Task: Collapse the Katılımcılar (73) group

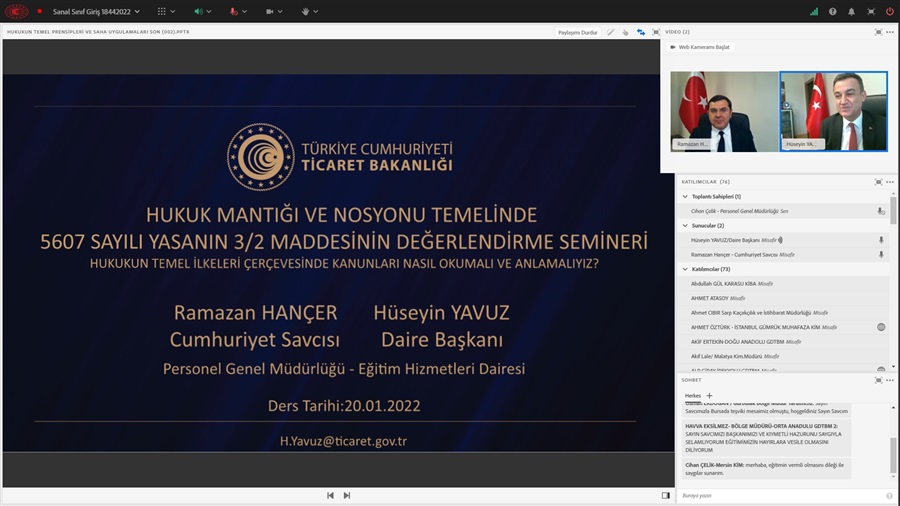Action: pyautogui.click(x=685, y=269)
